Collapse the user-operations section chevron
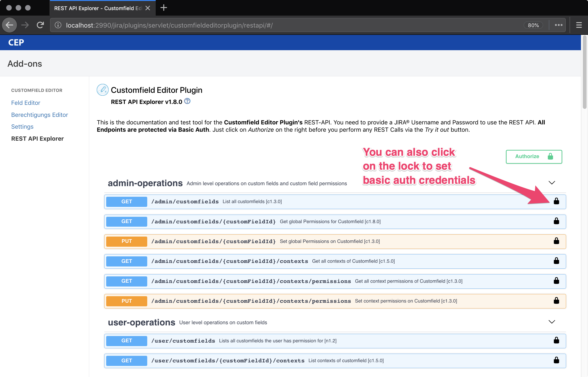Screen dimensions: 588x377 pyautogui.click(x=551, y=322)
